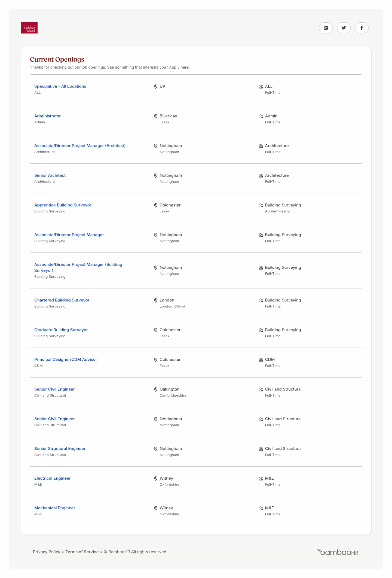The height and width of the screenshot is (578, 392).
Task: View Apprentice Building Surveyor opening
Action: point(63,205)
